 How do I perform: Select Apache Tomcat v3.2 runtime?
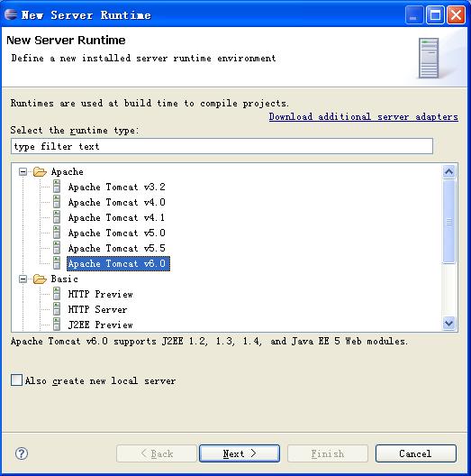(117, 187)
